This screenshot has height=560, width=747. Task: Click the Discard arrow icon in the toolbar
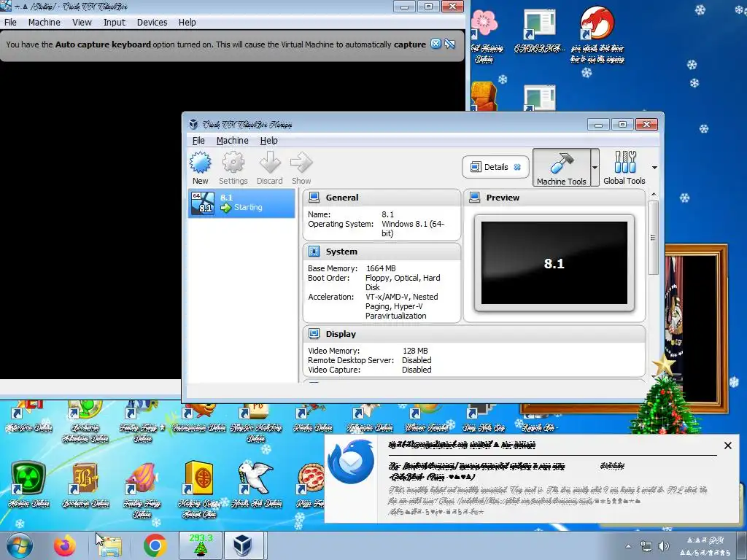click(x=270, y=163)
